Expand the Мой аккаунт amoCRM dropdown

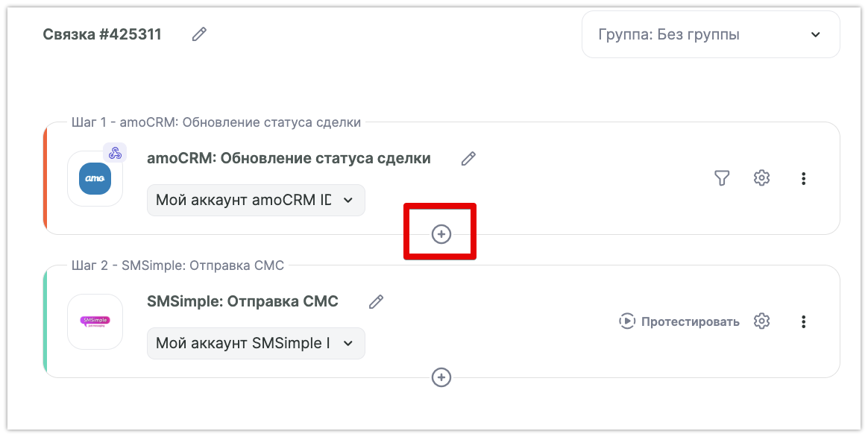(256, 200)
